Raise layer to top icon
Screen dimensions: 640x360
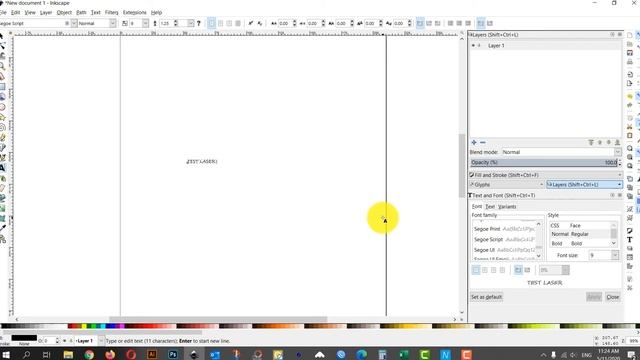(591, 142)
